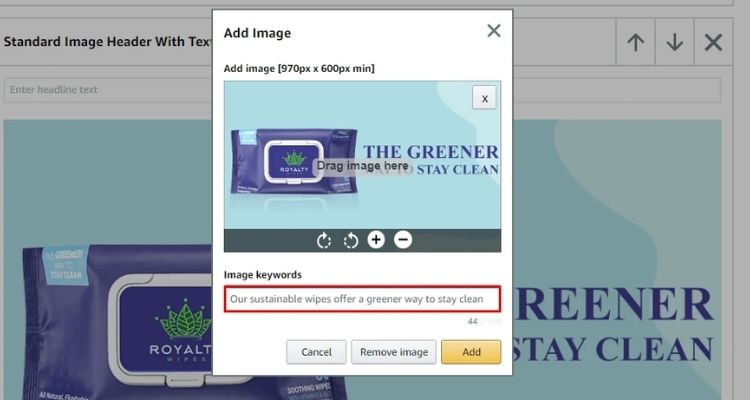Click the Standard Image Header With Text title
Image resolution: width=750 pixels, height=400 pixels.
[108, 42]
